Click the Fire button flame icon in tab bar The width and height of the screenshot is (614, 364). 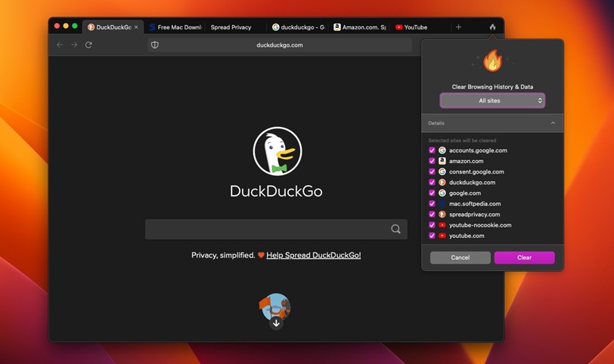(492, 27)
